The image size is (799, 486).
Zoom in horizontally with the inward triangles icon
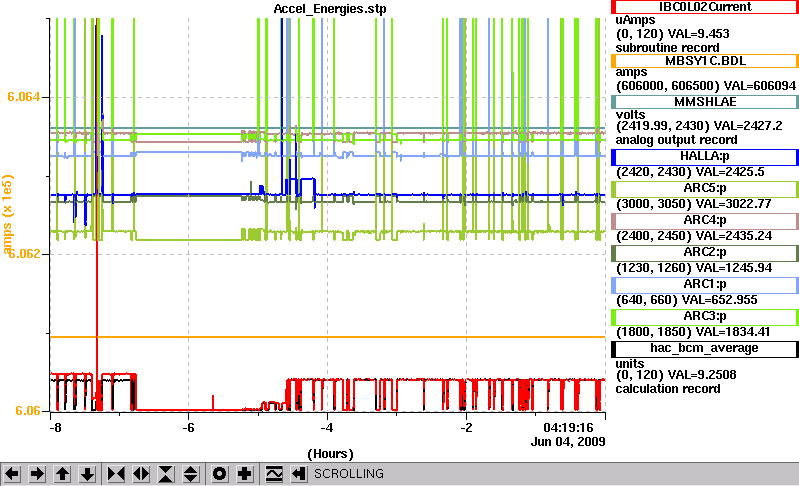pyautogui.click(x=116, y=474)
